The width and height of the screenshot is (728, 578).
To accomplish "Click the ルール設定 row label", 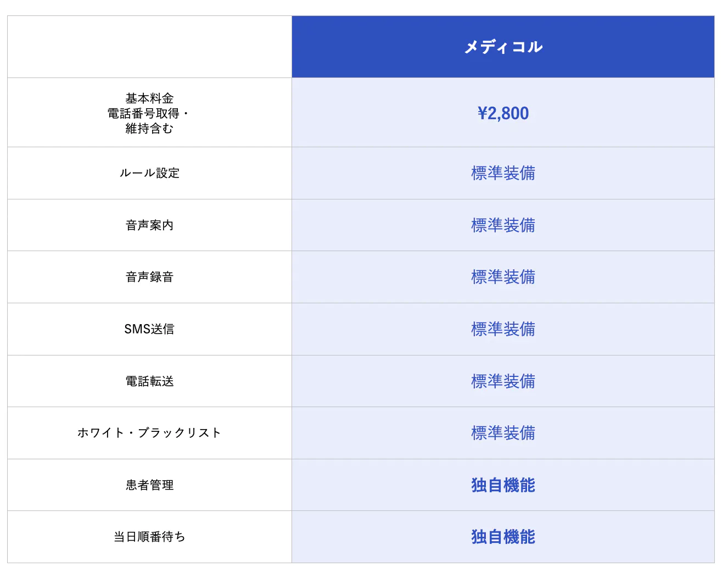I will (149, 173).
